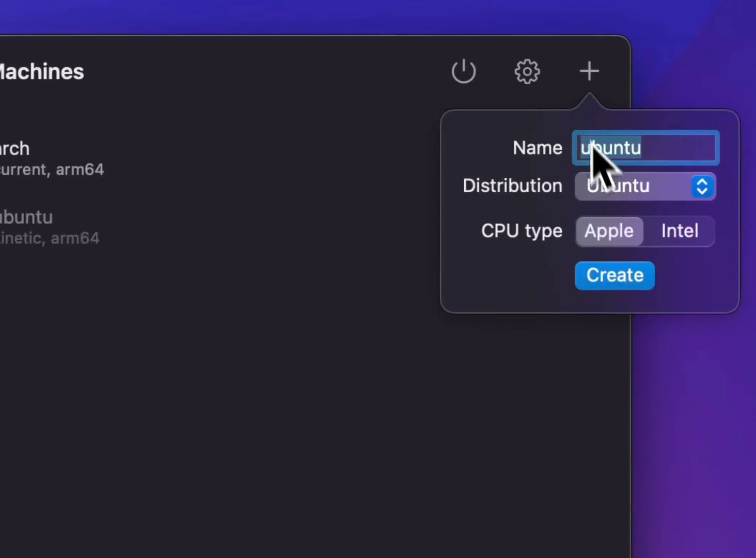756x558 pixels.
Task: Switch CPU type to Intel
Action: click(680, 231)
